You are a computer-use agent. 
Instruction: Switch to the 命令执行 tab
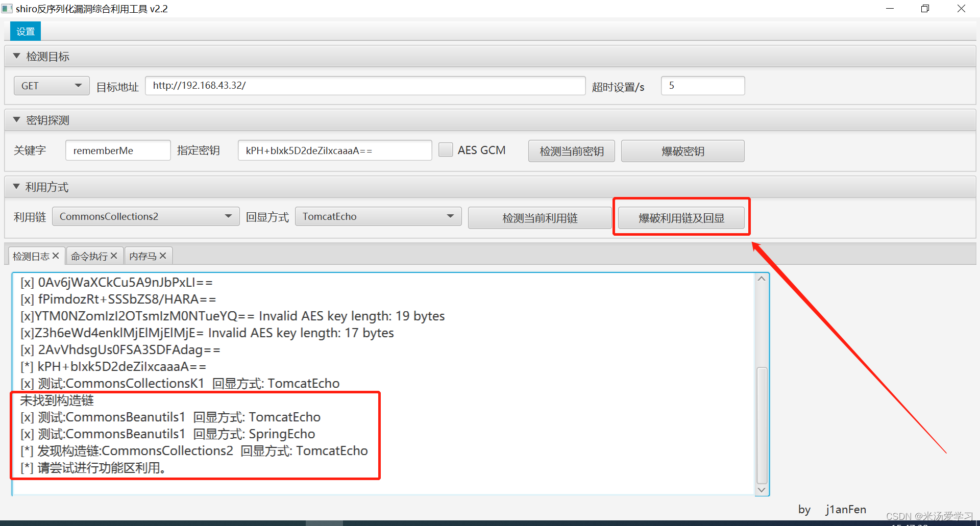pos(89,256)
